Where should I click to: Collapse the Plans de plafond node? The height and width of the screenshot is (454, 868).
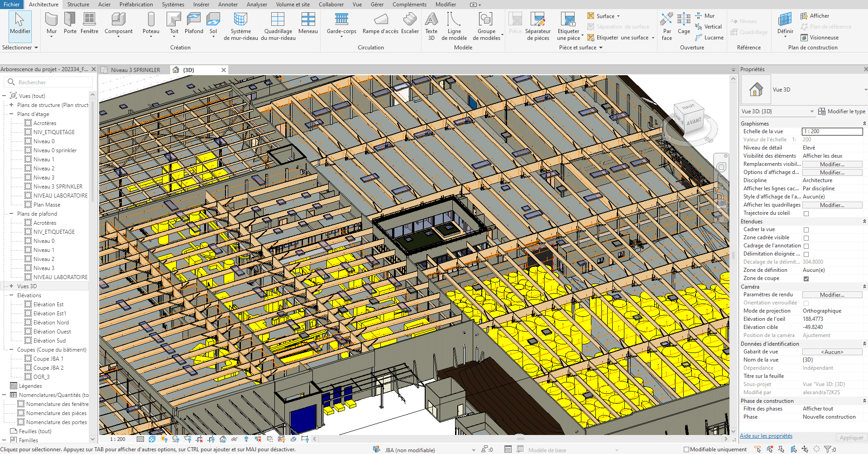(11, 213)
